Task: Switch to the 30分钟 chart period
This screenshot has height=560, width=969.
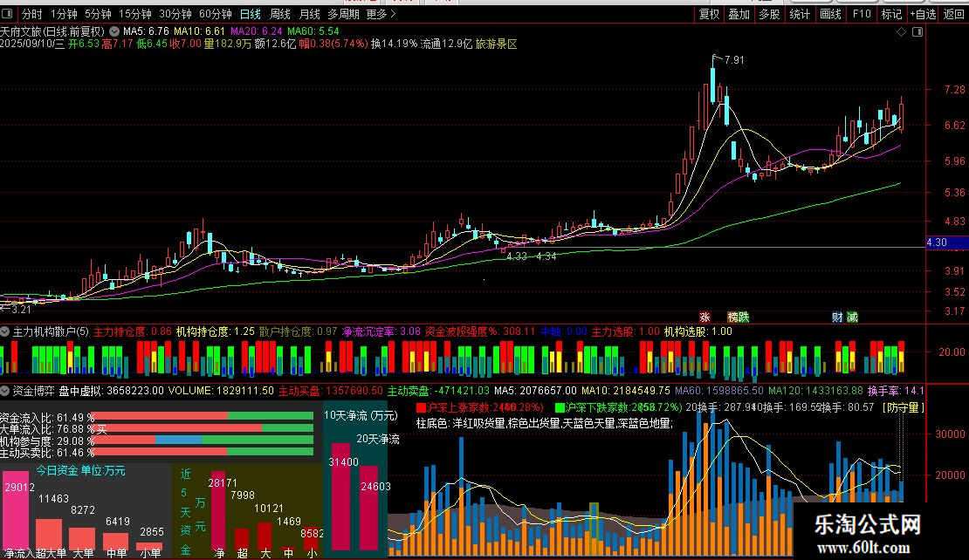Action: click(x=175, y=14)
